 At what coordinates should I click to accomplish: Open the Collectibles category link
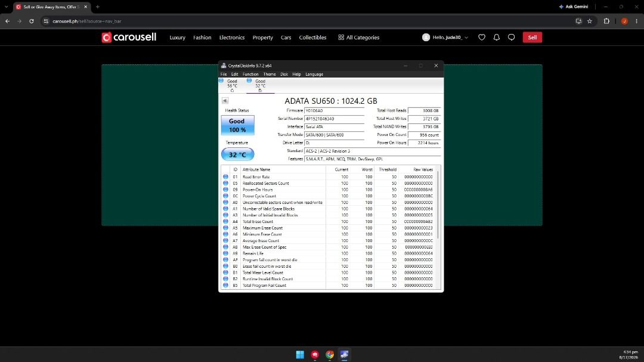(x=312, y=38)
